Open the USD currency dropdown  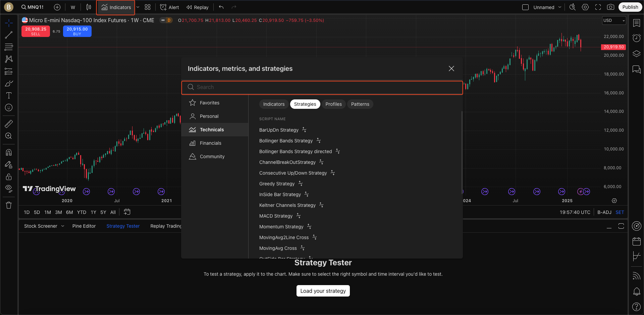tap(614, 20)
